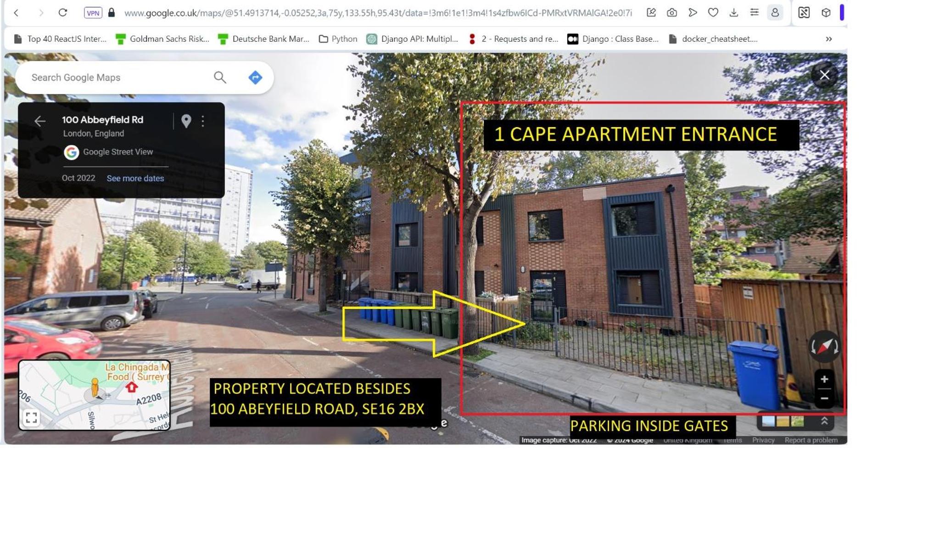
Task: Open the three-dot menu in the address panel
Action: (x=203, y=121)
